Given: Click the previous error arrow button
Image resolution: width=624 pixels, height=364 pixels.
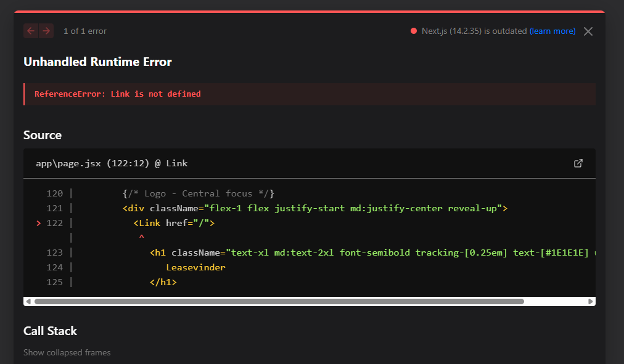Looking at the screenshot, I should [31, 31].
